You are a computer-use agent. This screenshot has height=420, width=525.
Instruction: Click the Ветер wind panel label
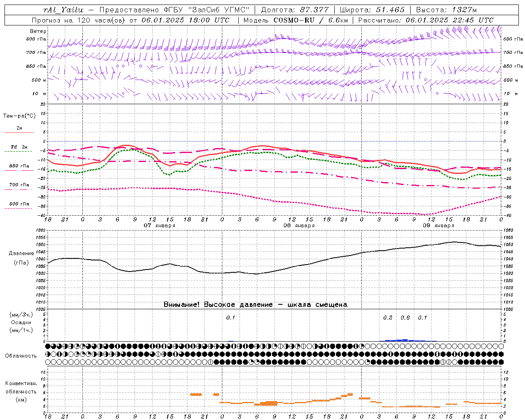pyautogui.click(x=38, y=31)
